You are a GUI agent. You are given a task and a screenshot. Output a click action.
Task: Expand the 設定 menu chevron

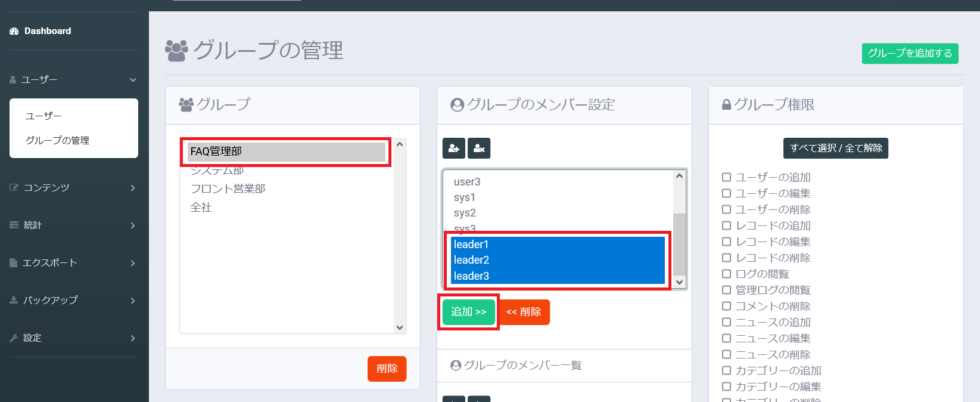133,338
